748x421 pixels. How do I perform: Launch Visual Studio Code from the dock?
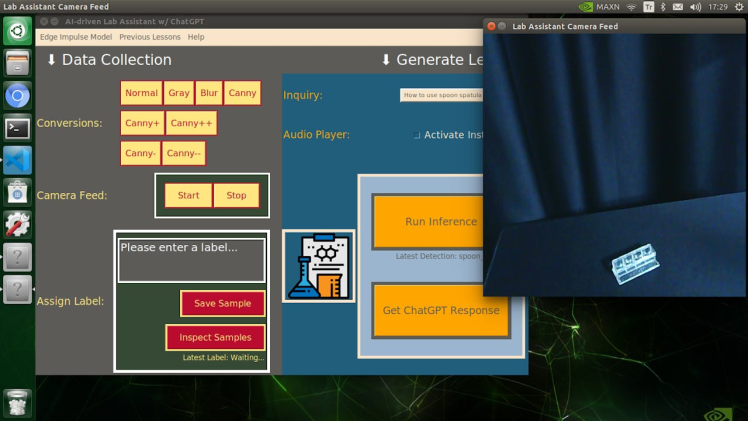pos(17,161)
